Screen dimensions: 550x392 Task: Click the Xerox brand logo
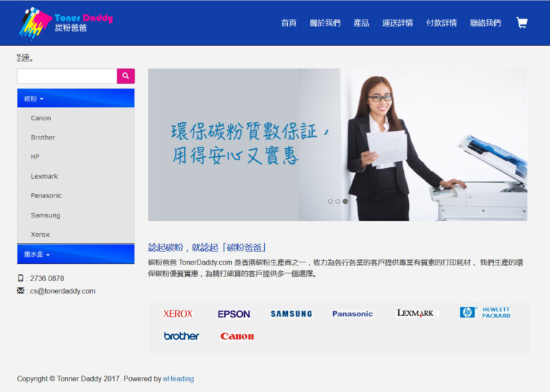click(178, 313)
